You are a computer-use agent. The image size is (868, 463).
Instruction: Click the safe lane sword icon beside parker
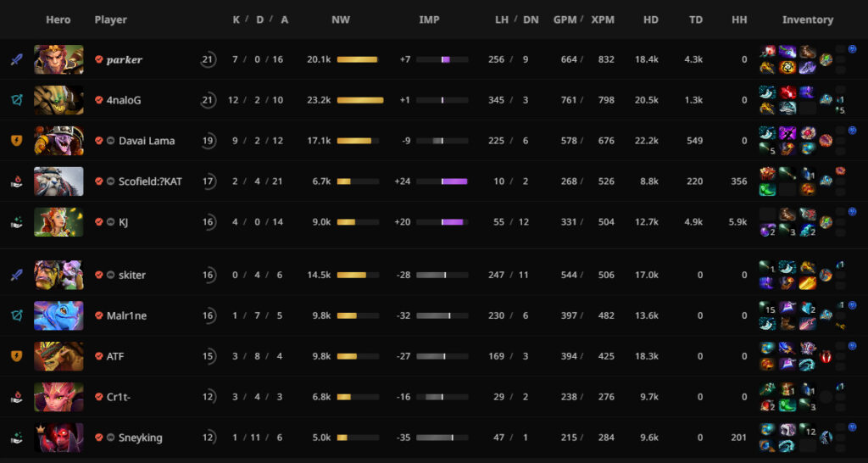(16, 59)
